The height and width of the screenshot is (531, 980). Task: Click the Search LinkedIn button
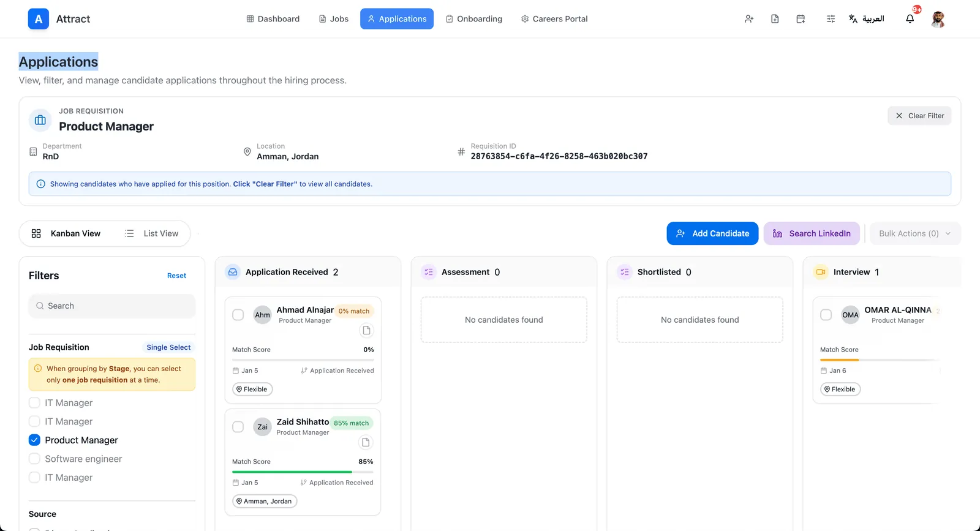tap(812, 233)
